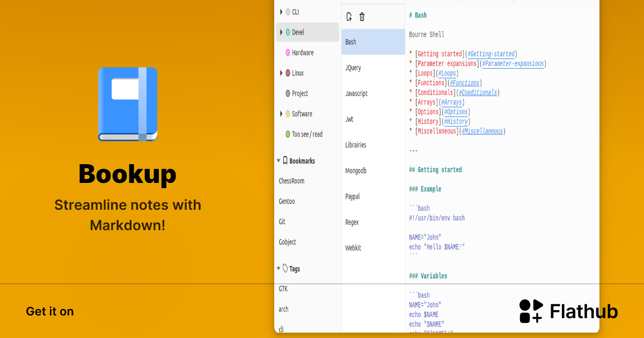This screenshot has height=338, width=644.
Task: Click the trash delete note icon
Action: 362,17
